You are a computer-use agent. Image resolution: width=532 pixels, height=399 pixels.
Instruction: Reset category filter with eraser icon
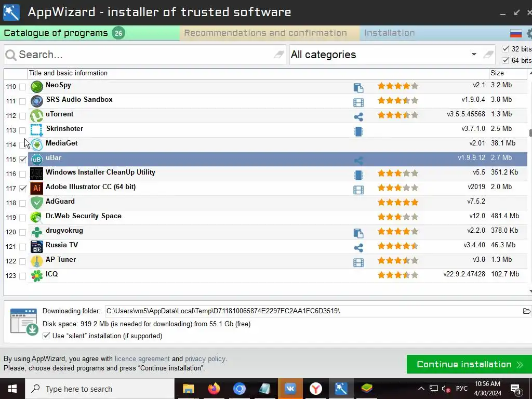(488, 54)
